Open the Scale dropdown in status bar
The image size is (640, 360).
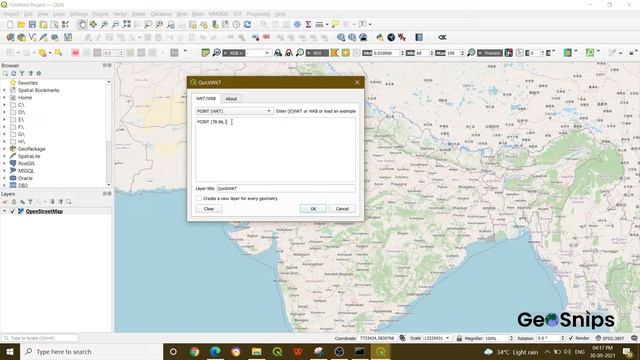pos(447,338)
